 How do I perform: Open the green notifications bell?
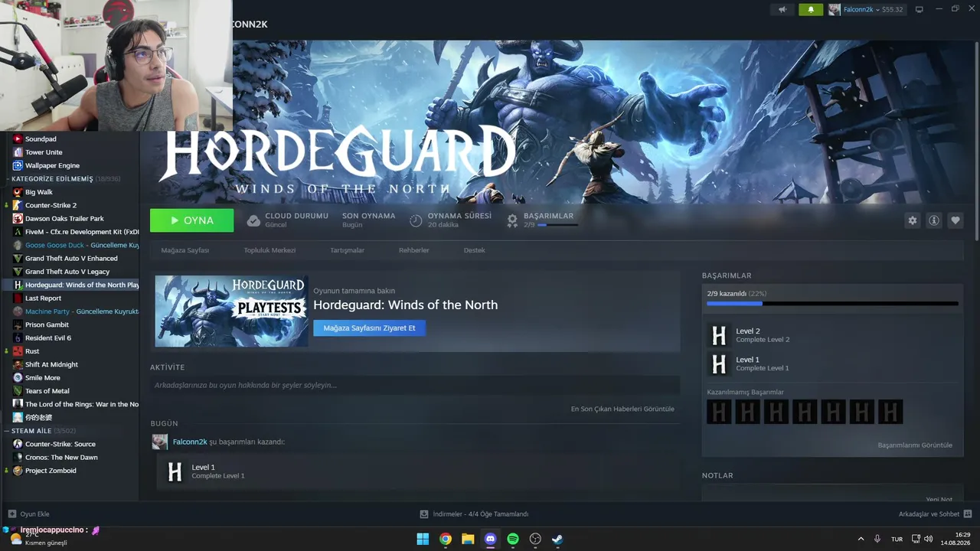pyautogui.click(x=810, y=10)
